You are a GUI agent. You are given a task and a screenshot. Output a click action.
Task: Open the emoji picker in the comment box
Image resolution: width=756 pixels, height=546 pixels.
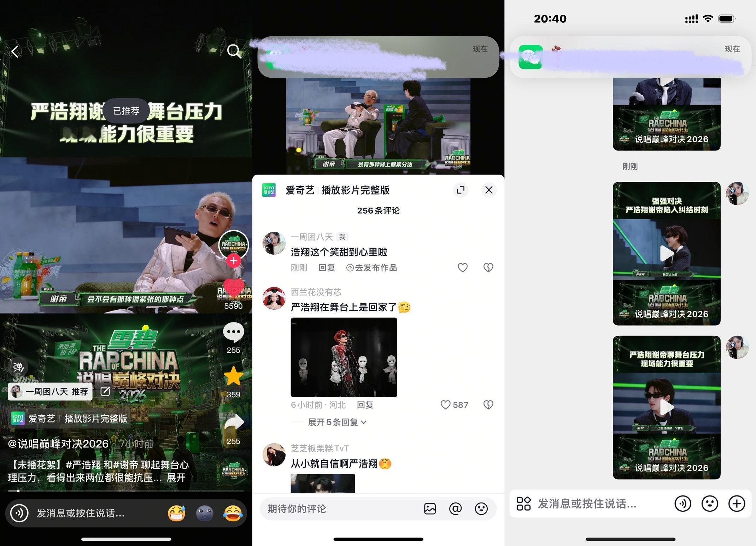click(481, 509)
